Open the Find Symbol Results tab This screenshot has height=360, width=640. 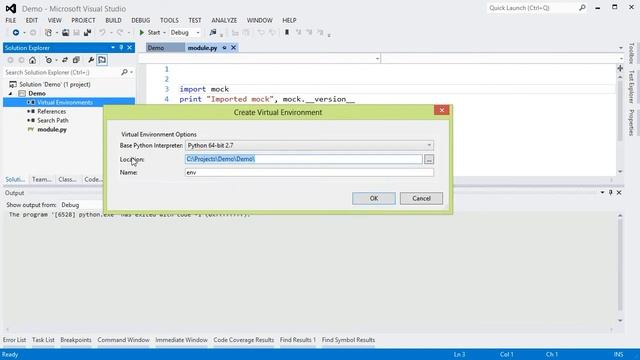tap(348, 340)
